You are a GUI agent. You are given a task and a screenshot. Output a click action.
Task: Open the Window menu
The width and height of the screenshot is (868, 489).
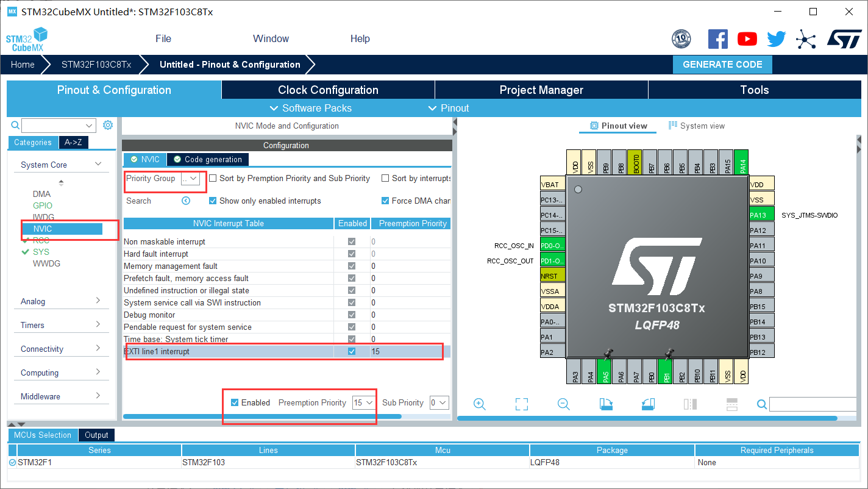coord(271,38)
